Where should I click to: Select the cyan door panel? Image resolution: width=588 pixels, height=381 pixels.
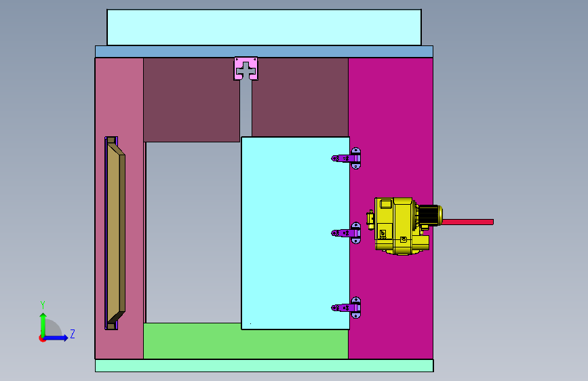(x=295, y=233)
